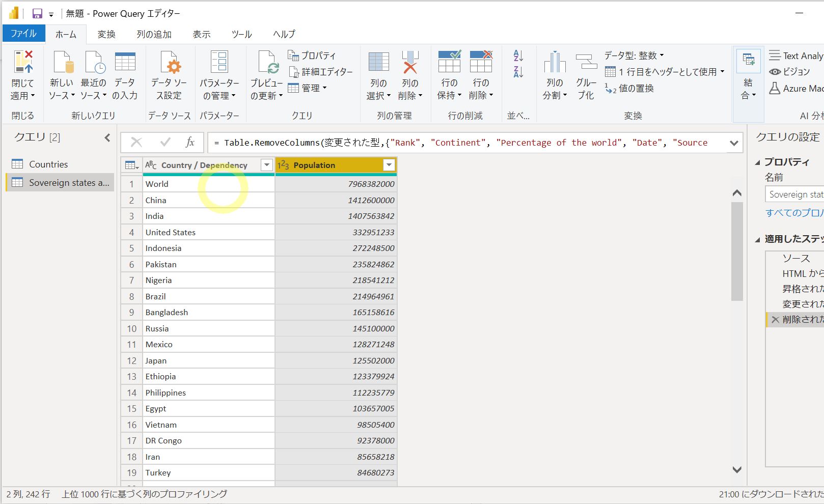Switch to the Home (ホーム) tab
This screenshot has width=824, height=504.
point(66,34)
